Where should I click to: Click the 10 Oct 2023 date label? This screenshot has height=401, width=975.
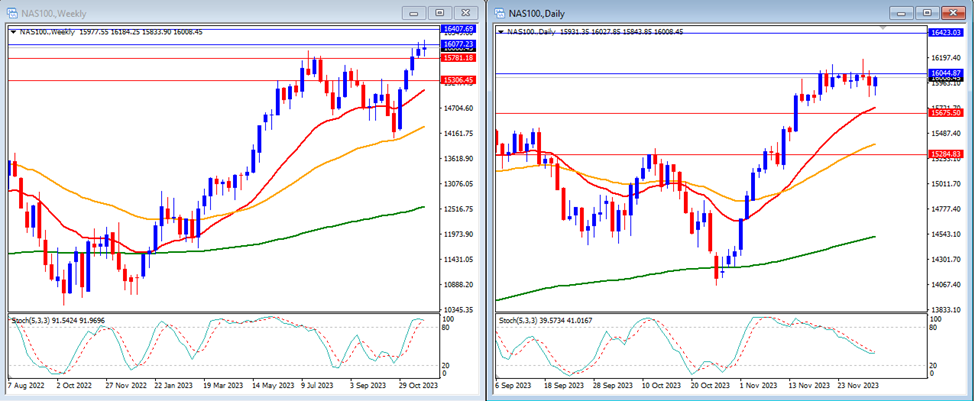click(x=662, y=385)
